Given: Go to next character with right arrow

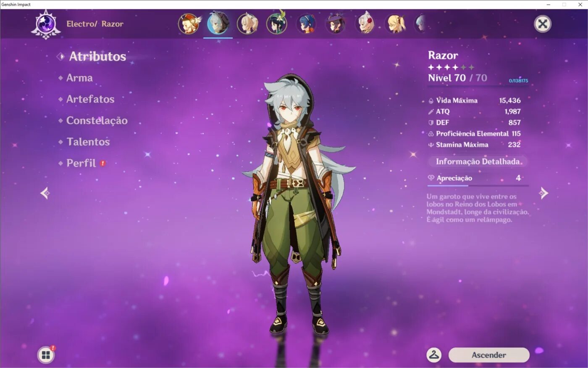Looking at the screenshot, I should (543, 193).
